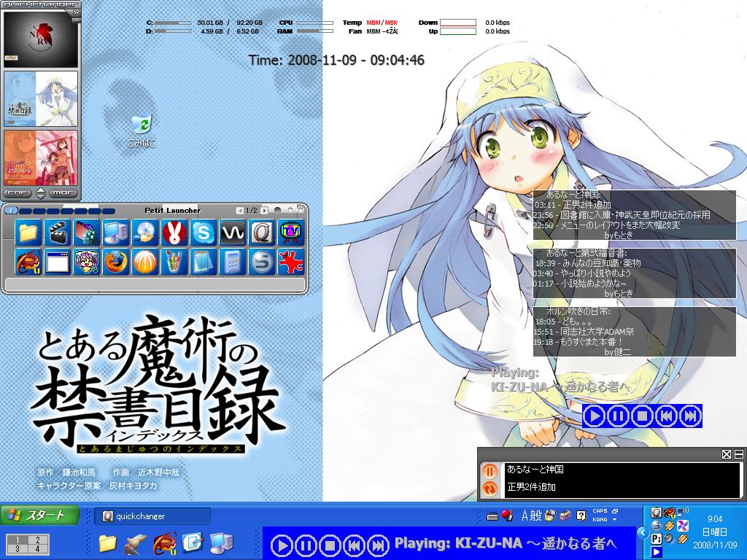Open the Recycle Bin on the desktop
The width and height of the screenshot is (747, 560).
(x=142, y=130)
